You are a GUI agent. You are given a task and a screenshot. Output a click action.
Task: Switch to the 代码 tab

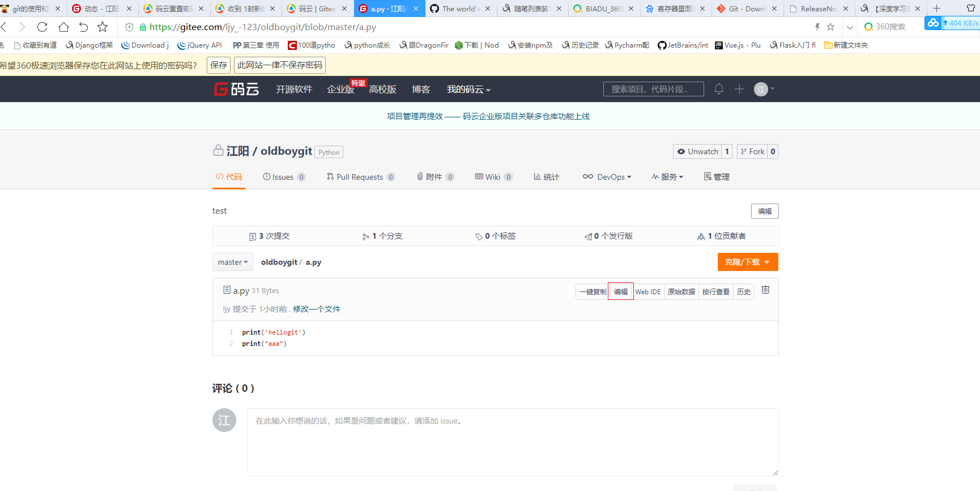(229, 177)
